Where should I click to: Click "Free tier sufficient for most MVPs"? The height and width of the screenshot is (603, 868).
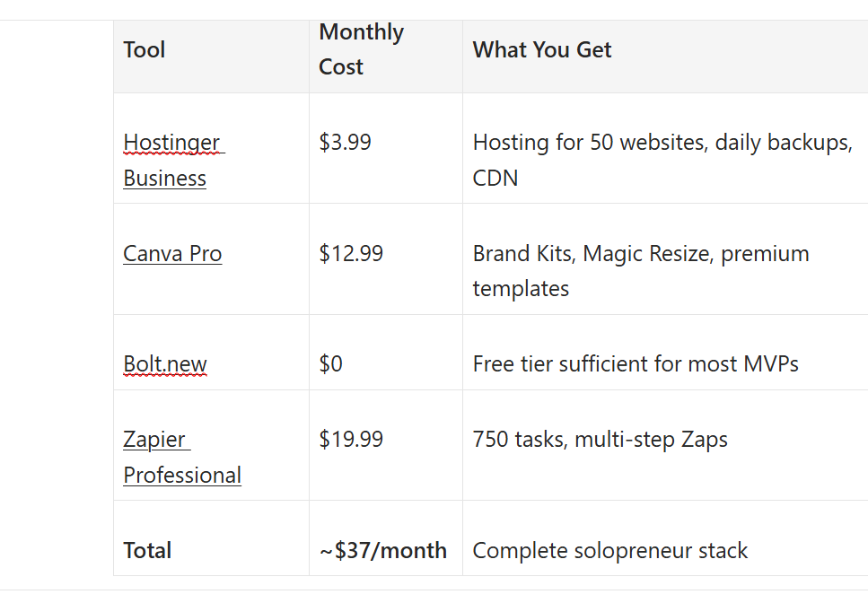pyautogui.click(x=636, y=364)
